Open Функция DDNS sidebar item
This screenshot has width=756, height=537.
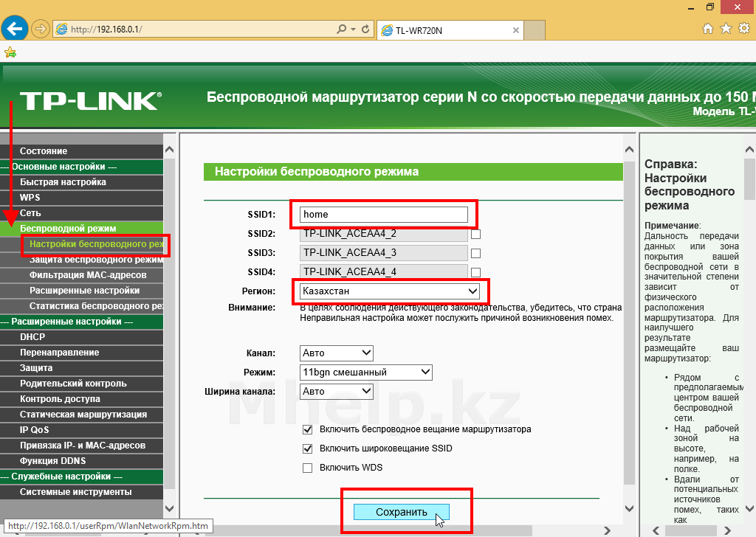click(x=81, y=461)
